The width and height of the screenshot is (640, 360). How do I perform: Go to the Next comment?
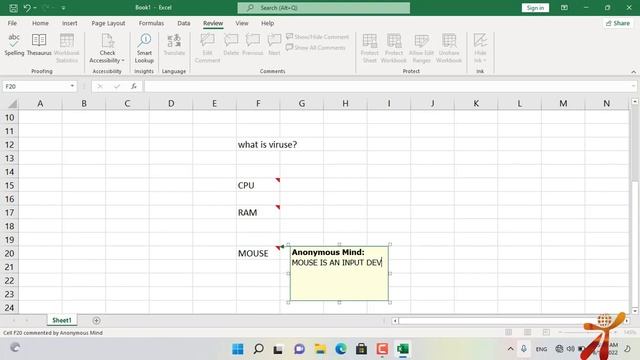(x=274, y=44)
